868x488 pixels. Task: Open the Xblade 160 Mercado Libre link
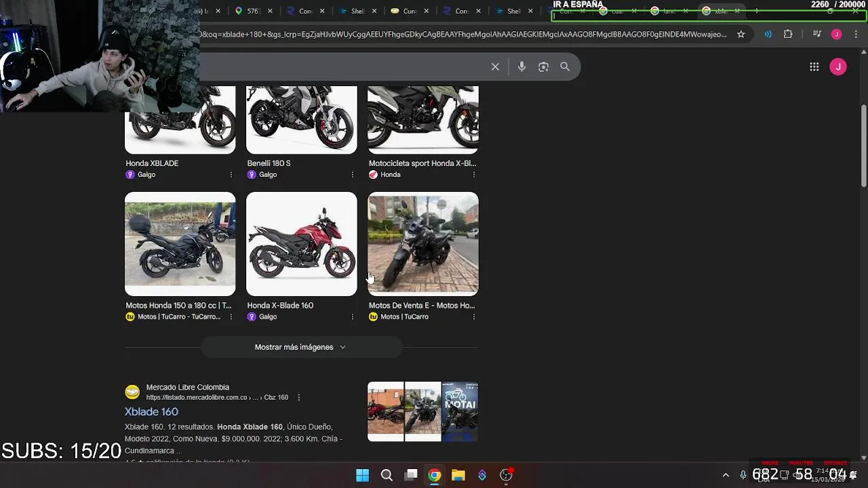click(151, 411)
